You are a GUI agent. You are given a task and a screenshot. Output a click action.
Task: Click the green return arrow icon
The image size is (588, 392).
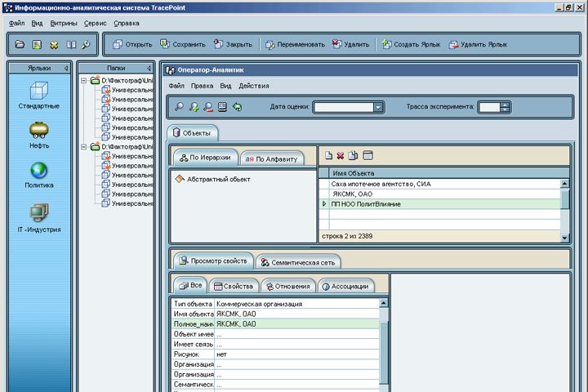point(237,107)
